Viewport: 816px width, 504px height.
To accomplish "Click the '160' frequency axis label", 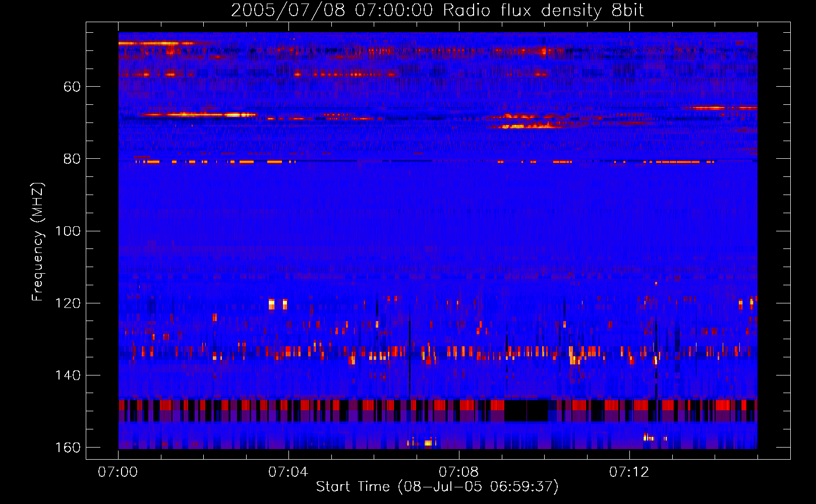I will click(68, 448).
